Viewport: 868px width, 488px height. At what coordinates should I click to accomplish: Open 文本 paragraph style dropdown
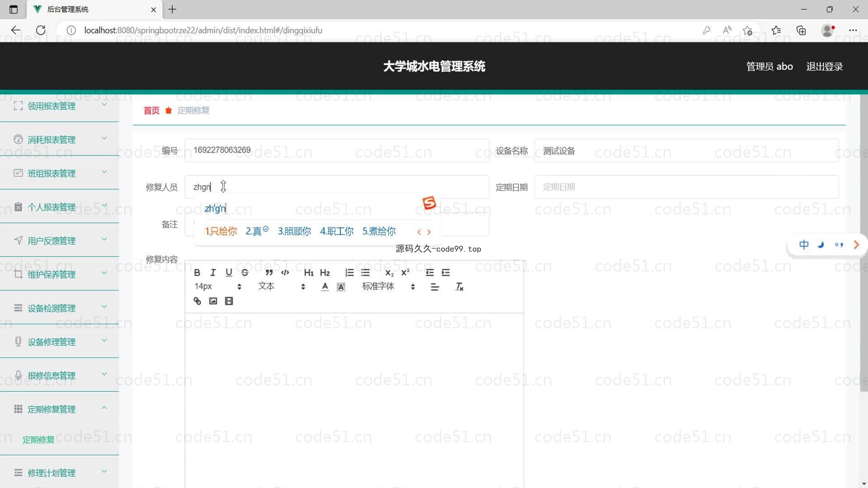click(x=282, y=286)
